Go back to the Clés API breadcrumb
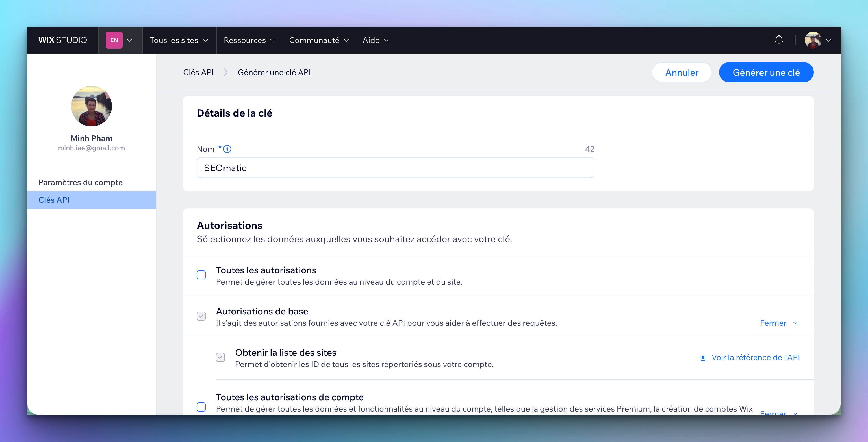The width and height of the screenshot is (868, 442). pyautogui.click(x=198, y=72)
